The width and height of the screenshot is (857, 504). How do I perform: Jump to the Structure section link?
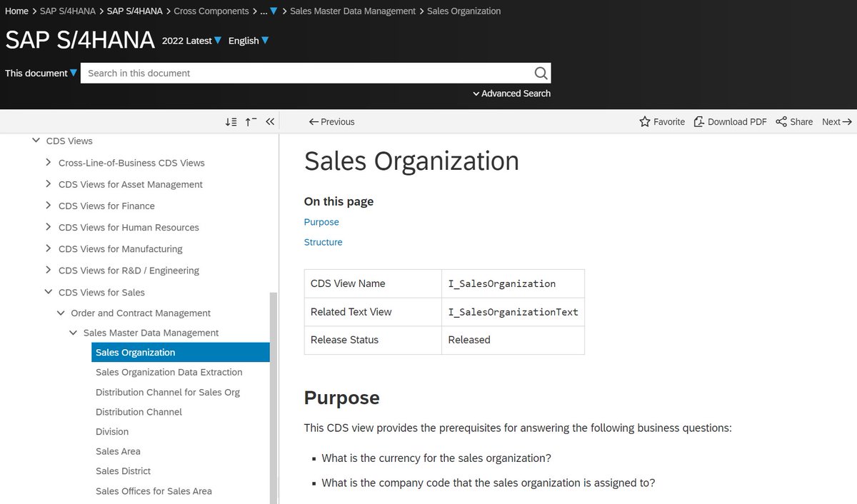[324, 242]
